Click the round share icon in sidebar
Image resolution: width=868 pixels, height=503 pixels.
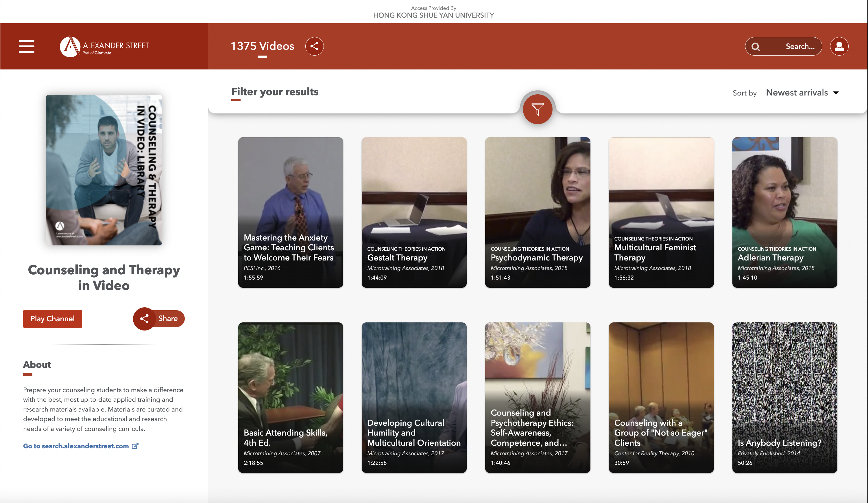[144, 319]
